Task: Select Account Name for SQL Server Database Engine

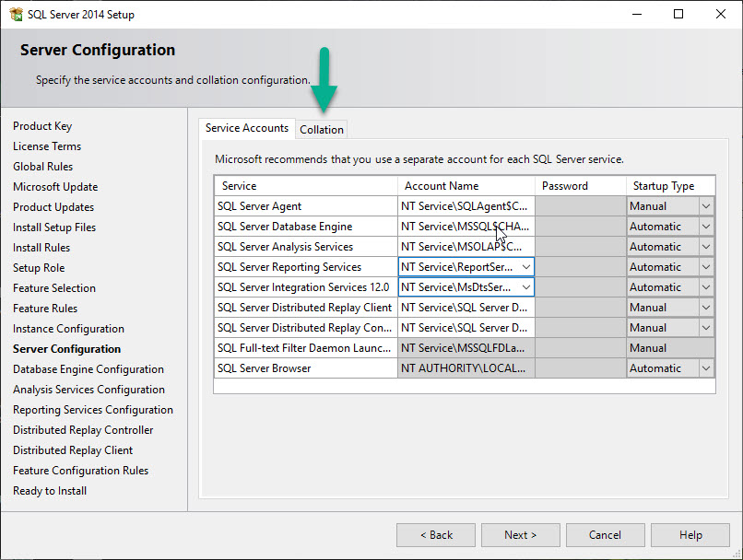Action: click(466, 227)
